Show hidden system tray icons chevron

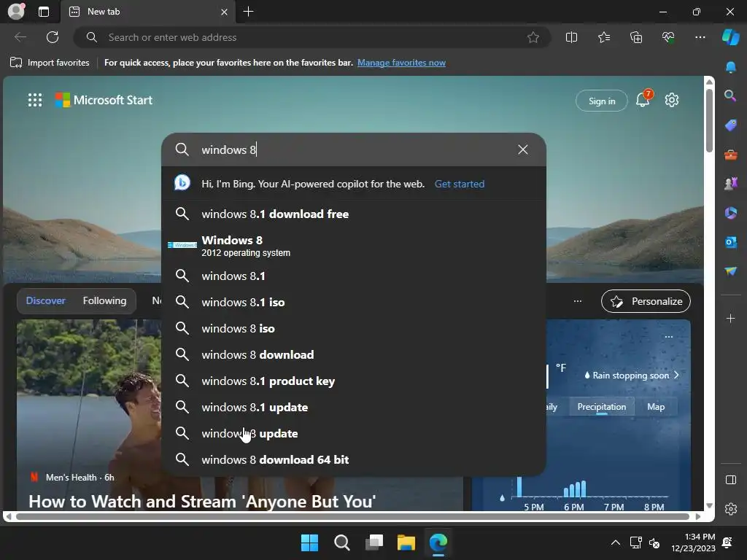(616, 542)
